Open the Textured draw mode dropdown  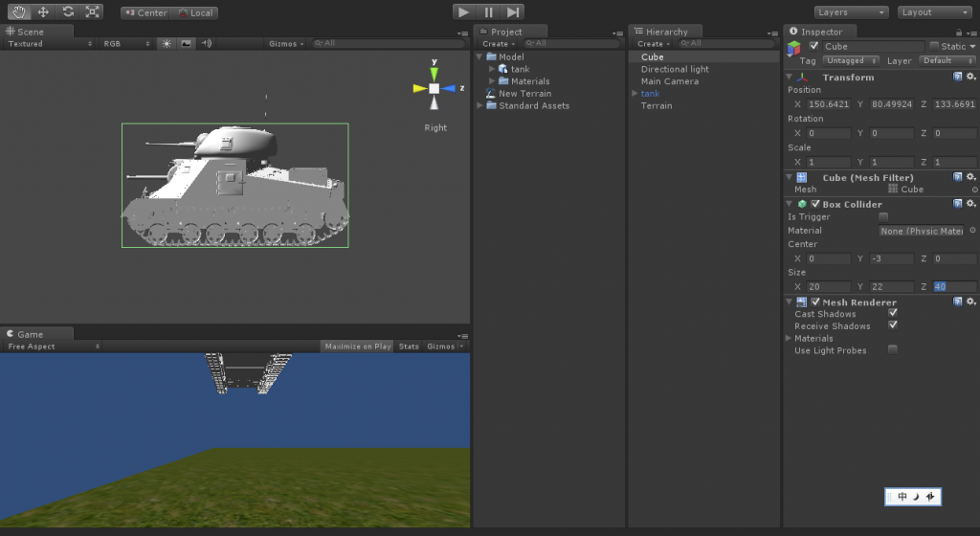click(x=50, y=44)
